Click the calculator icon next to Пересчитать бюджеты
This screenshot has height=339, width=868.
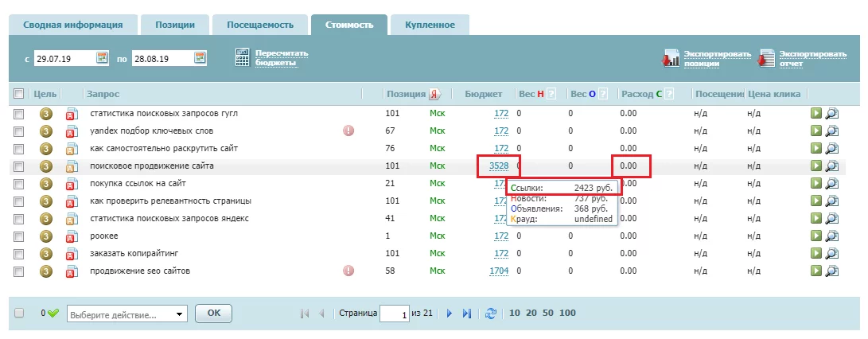pos(243,57)
